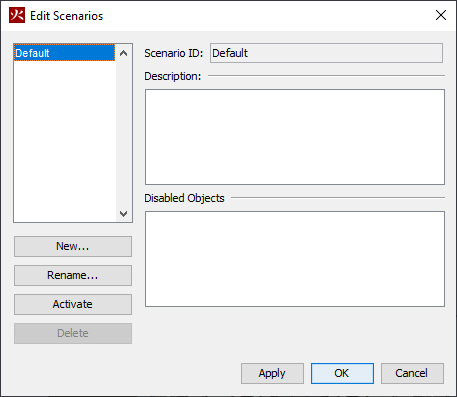The image size is (457, 397).
Task: Close the Edit Scenarios window
Action: pyautogui.click(x=441, y=15)
